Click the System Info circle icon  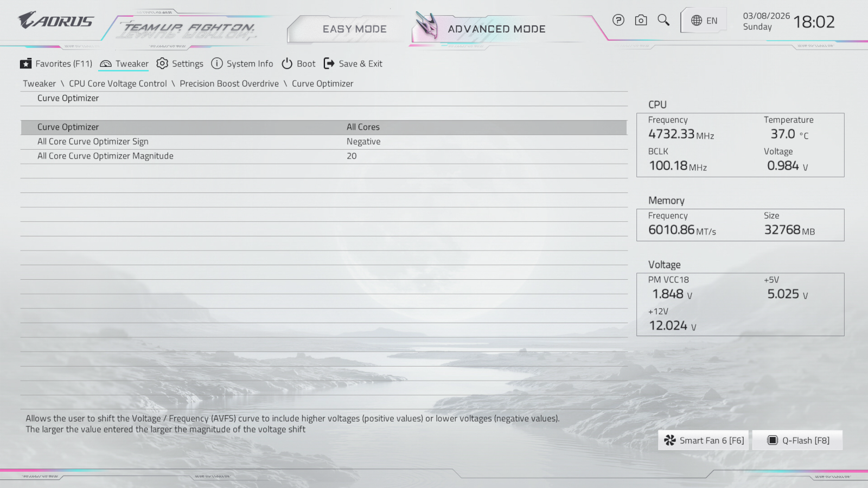217,63
